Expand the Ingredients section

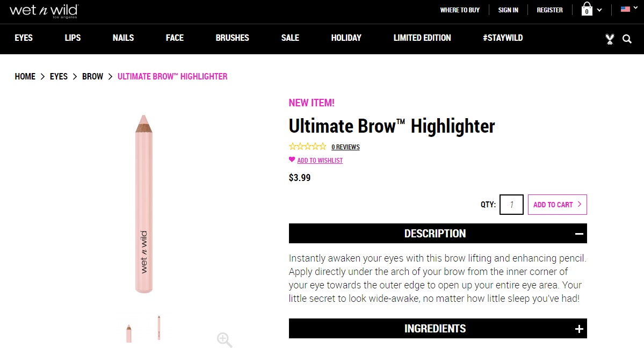pos(579,329)
